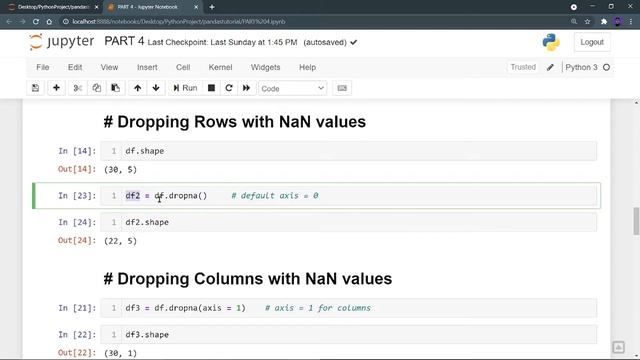Open the Insert menu
Viewport: 640px width, 360px height.
147,67
